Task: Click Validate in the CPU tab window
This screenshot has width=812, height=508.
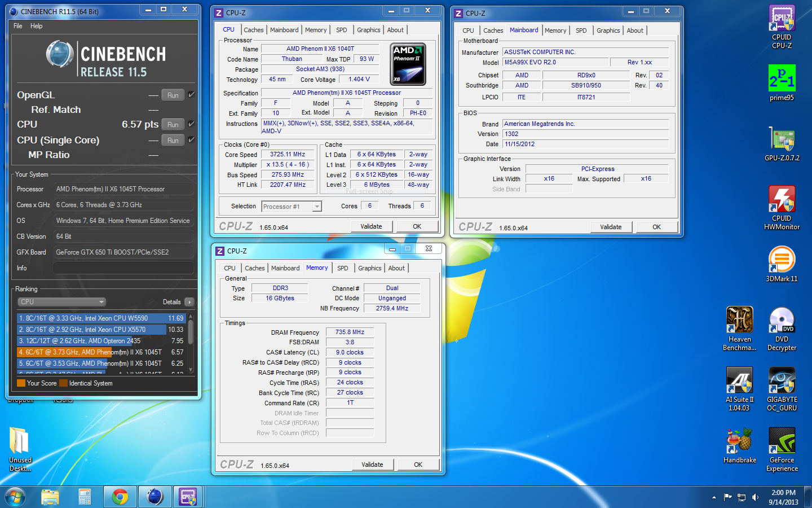Action: (371, 226)
